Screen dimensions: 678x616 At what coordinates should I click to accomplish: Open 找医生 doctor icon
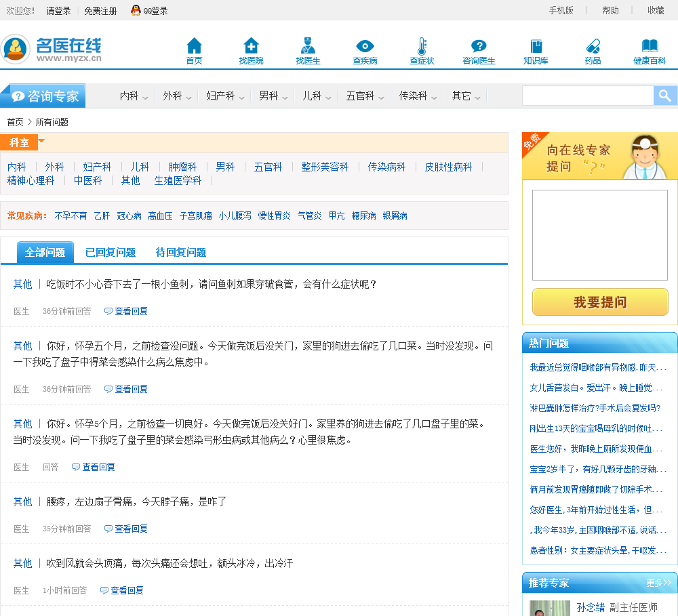tap(308, 45)
